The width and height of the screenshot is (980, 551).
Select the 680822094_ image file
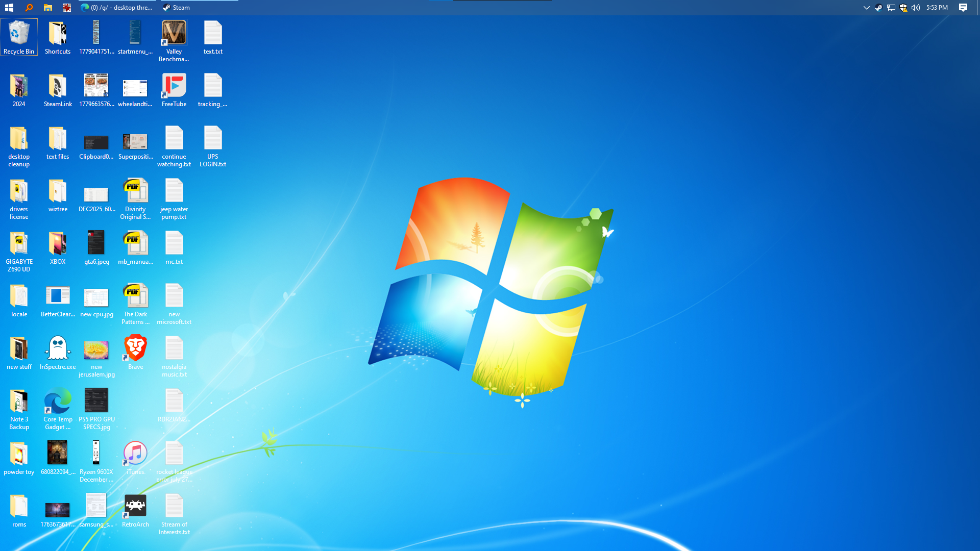tap(58, 458)
